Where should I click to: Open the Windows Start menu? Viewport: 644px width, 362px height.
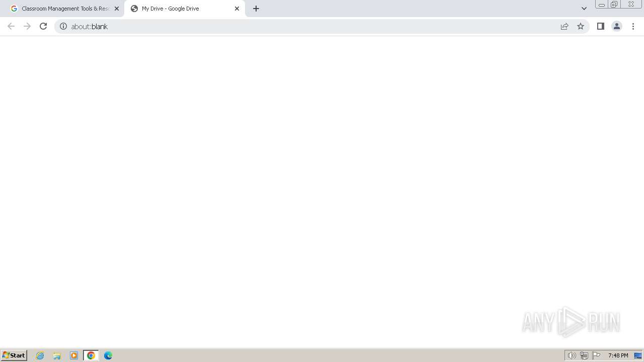pyautogui.click(x=14, y=355)
